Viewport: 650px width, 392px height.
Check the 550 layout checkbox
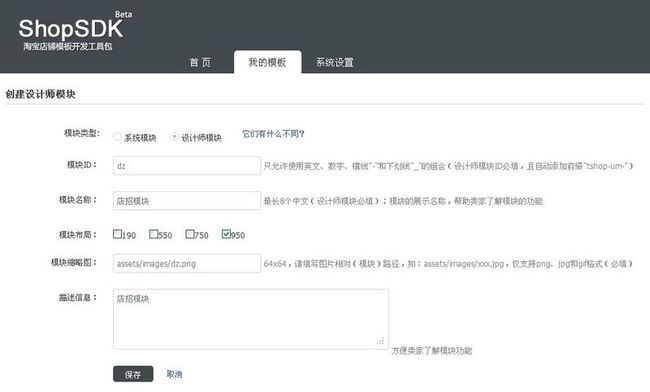(x=153, y=234)
